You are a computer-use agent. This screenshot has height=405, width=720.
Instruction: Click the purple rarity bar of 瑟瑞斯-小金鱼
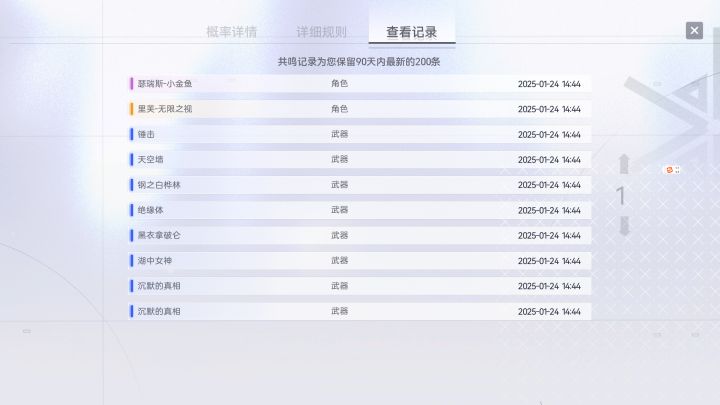(132, 84)
